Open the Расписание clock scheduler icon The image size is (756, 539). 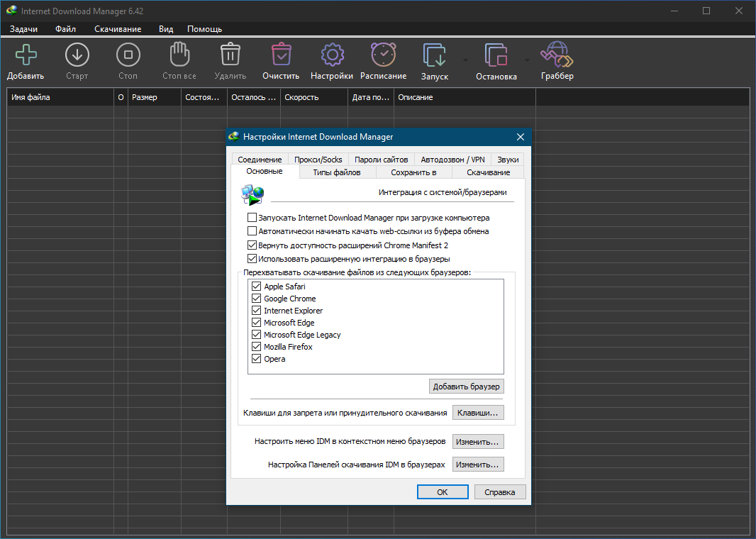(383, 55)
